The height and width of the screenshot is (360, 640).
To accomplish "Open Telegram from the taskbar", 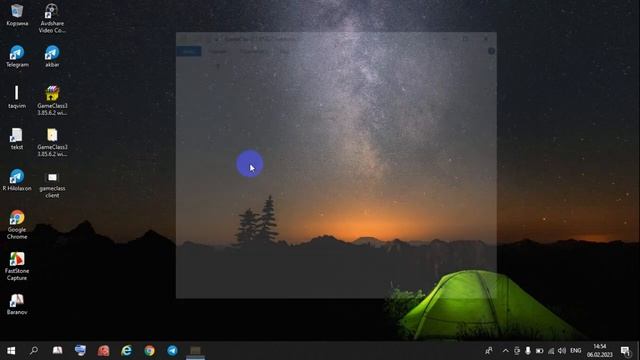I will pyautogui.click(x=172, y=351).
